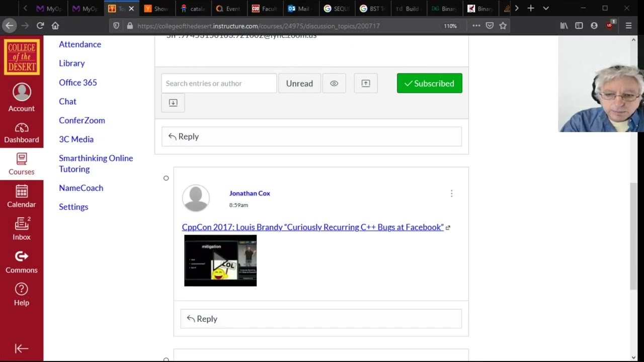Open the Library course link
644x362 pixels.
coord(72,63)
